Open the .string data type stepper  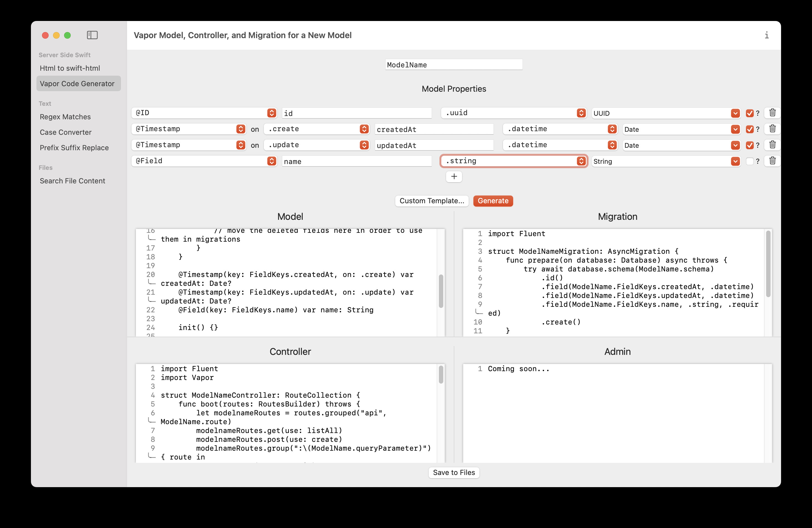581,161
